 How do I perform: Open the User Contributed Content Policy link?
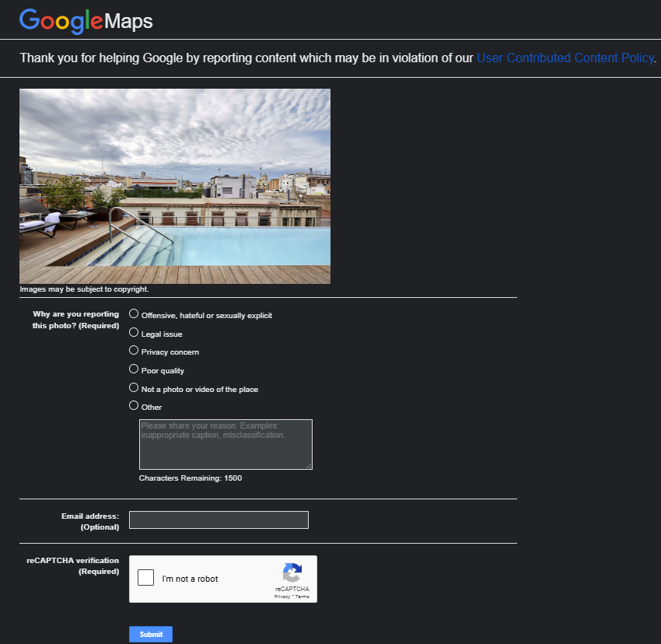565,58
